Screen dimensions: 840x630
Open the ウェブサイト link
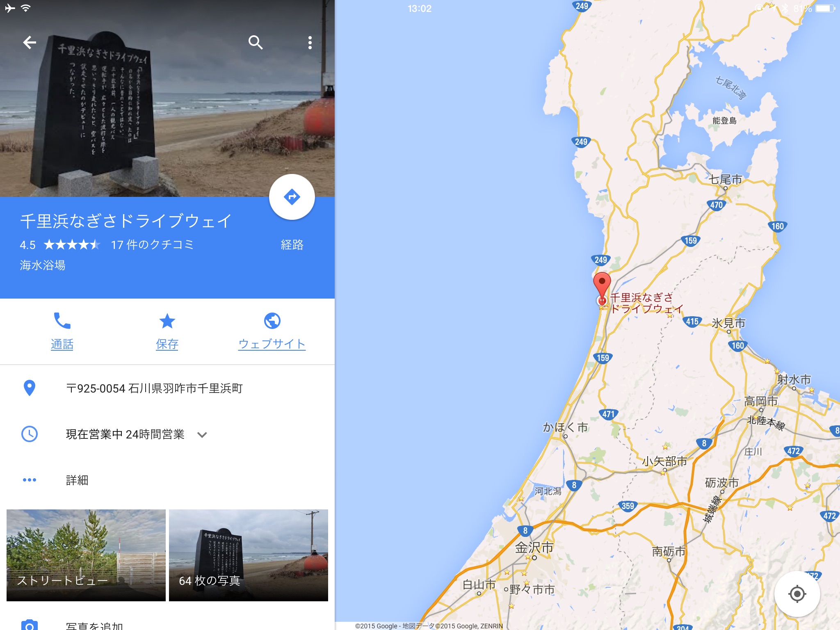pyautogui.click(x=272, y=344)
